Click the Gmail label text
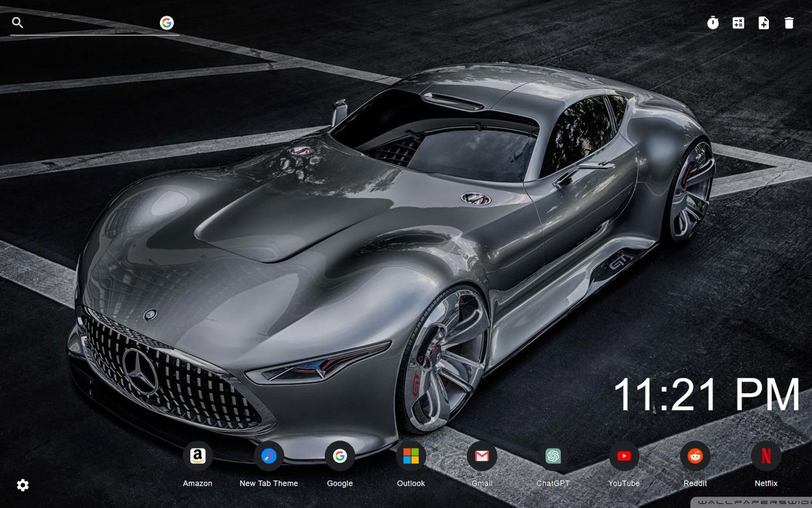 (x=482, y=483)
